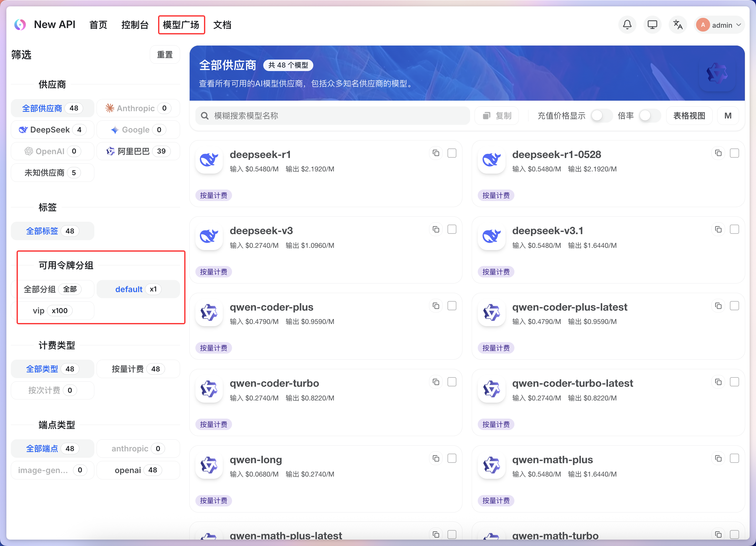Click the qwen-math-plus model title

click(x=552, y=460)
